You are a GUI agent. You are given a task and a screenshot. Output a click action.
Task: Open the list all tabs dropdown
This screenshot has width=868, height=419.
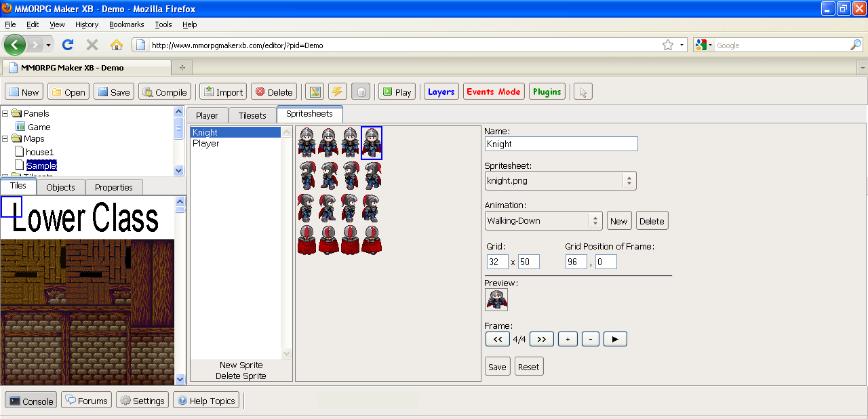tap(862, 68)
